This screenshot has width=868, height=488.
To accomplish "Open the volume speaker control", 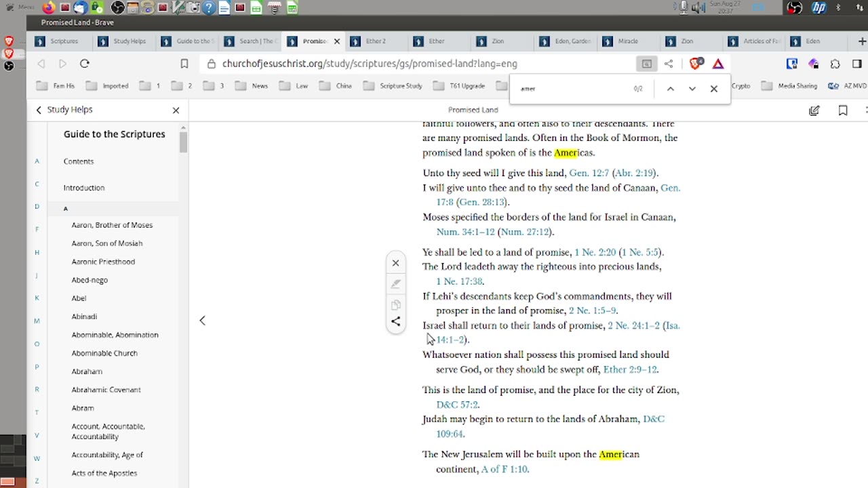I will [698, 7].
